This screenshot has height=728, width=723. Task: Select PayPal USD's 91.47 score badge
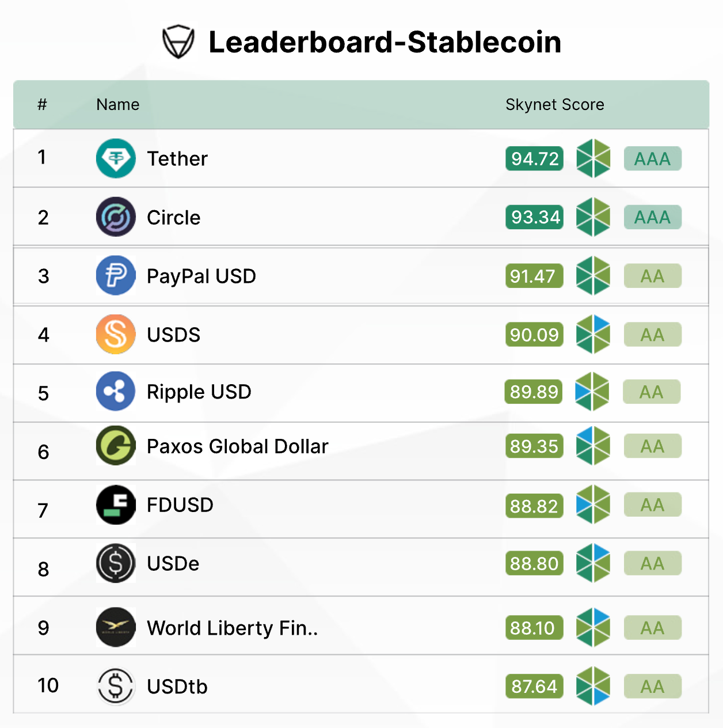[534, 276]
